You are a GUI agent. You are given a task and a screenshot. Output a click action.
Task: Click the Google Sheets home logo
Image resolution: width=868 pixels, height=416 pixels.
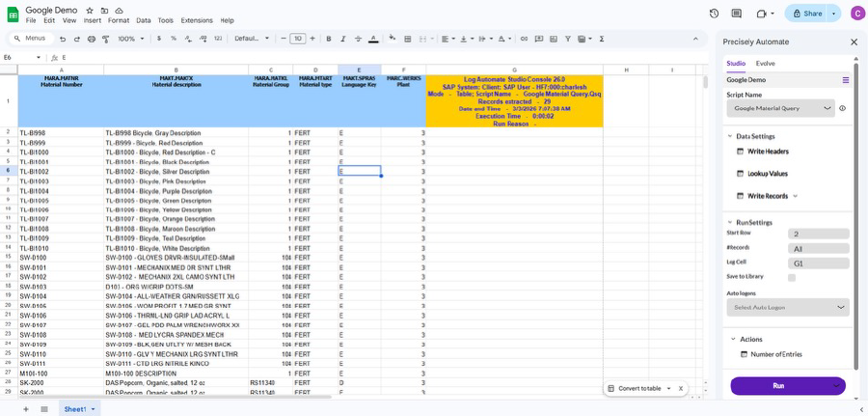coord(13,14)
